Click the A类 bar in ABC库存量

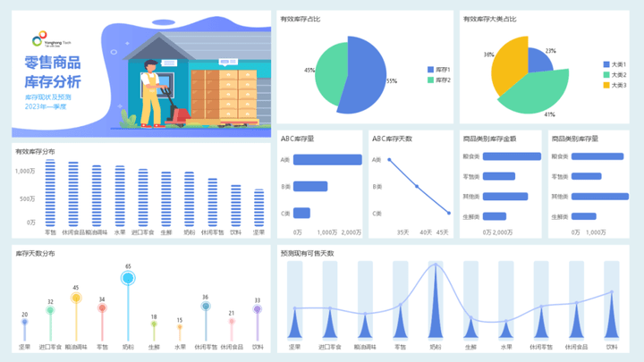(327, 160)
